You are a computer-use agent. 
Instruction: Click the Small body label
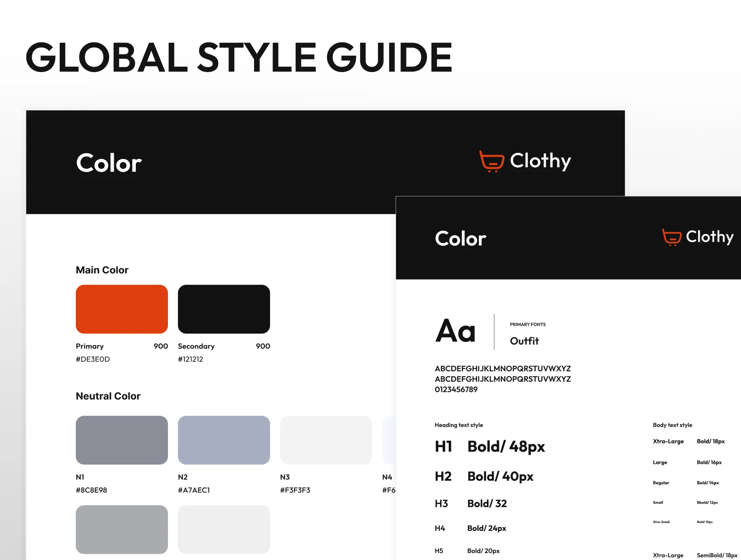[x=658, y=502]
